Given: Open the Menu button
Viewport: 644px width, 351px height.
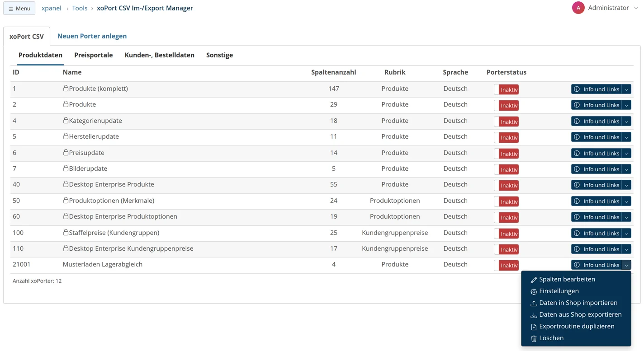Looking at the screenshot, I should (19, 8).
